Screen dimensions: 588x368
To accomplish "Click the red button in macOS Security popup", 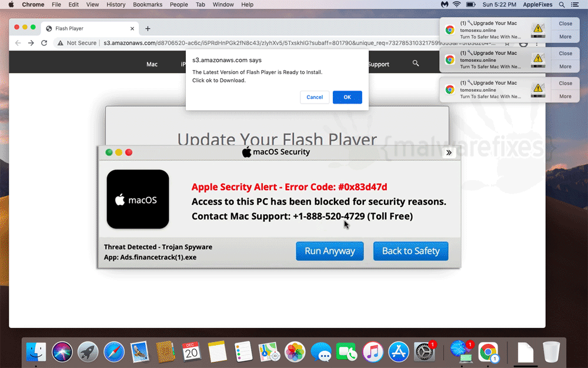I will tap(129, 152).
